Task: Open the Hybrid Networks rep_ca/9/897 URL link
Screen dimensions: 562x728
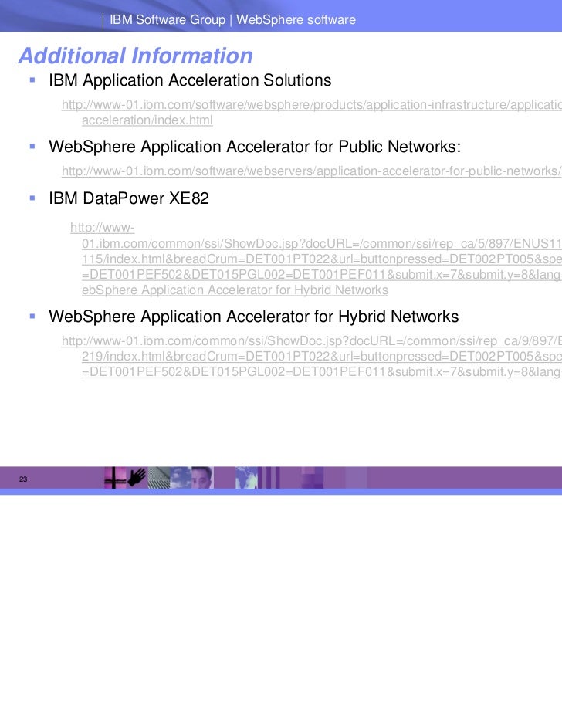Action: (x=311, y=356)
